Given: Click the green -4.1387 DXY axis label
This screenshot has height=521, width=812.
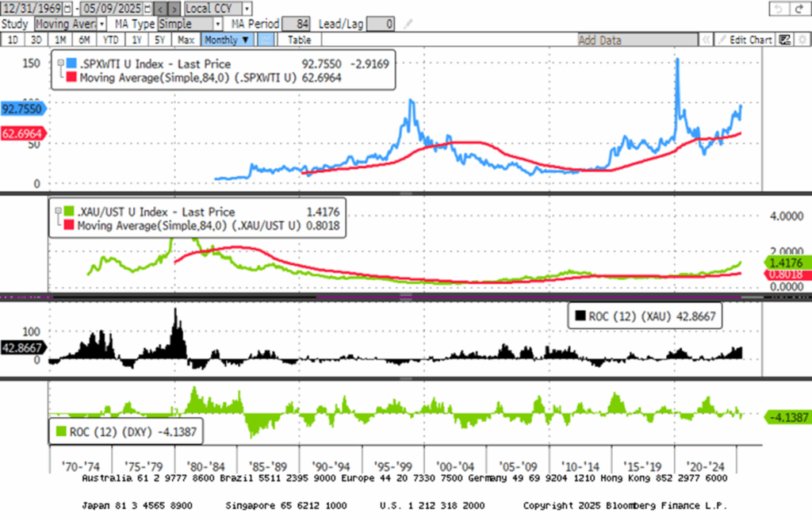Looking at the screenshot, I should pos(787,417).
